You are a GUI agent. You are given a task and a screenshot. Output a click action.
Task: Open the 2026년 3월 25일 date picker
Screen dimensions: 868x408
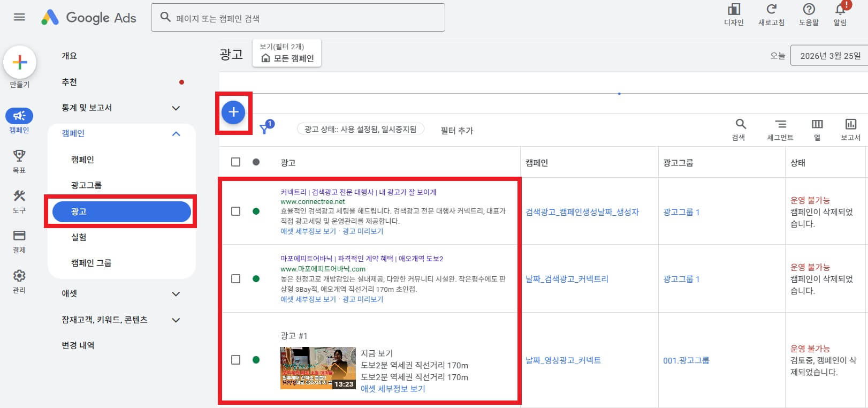click(x=829, y=56)
